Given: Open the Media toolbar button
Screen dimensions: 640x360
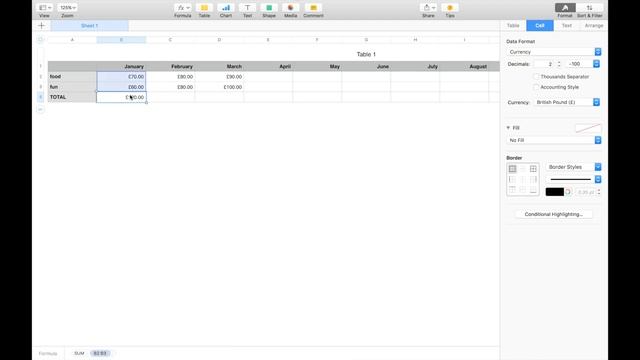Looking at the screenshot, I should point(291,8).
